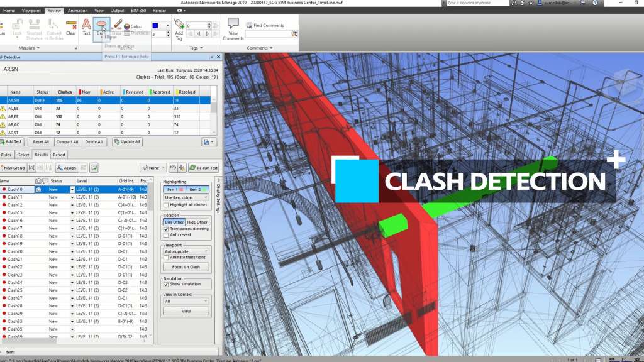Open the None selection filter dropdown

coord(153,168)
